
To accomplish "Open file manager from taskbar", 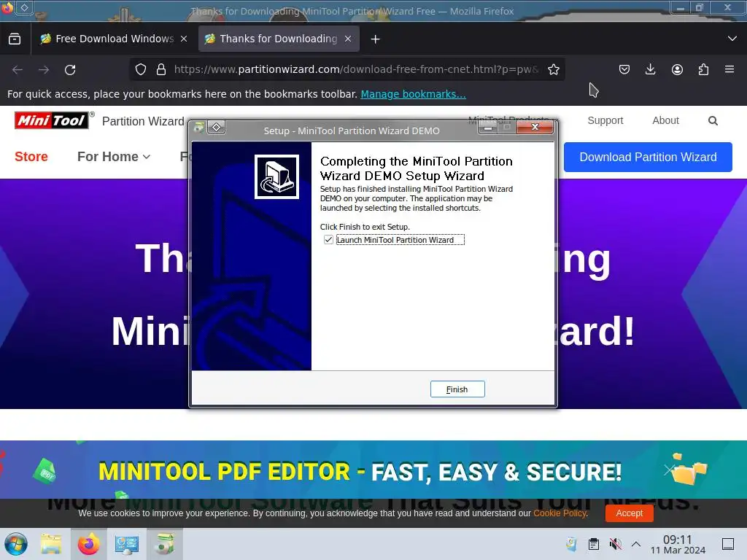I will click(x=51, y=544).
